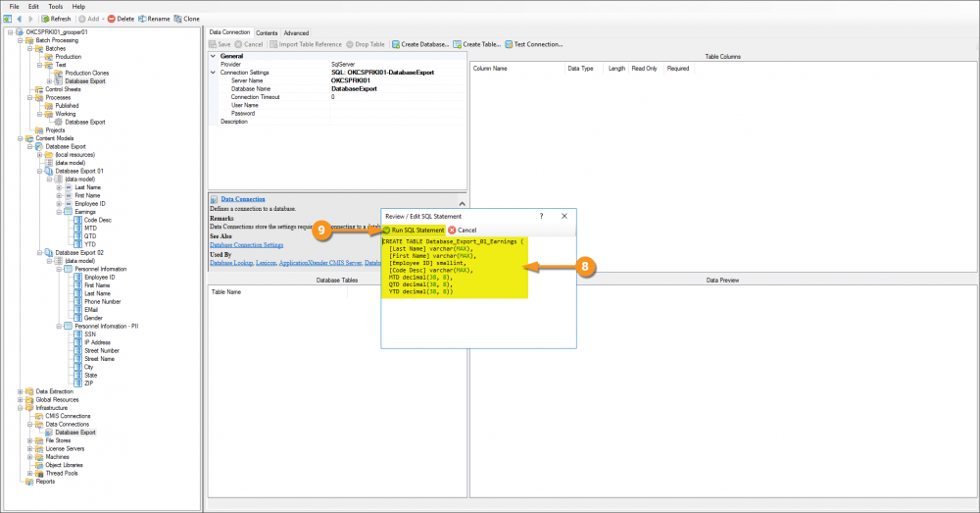Open the Tools menu
980x513 pixels.
[x=56, y=6]
